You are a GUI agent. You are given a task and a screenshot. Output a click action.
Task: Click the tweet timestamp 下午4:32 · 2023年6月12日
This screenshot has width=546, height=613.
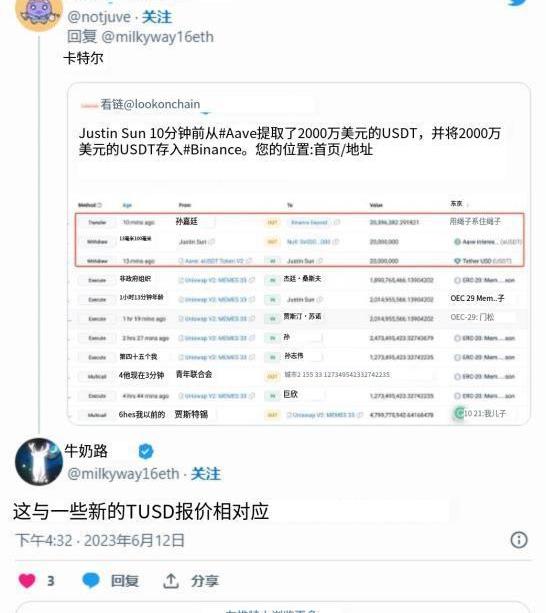tap(100, 540)
